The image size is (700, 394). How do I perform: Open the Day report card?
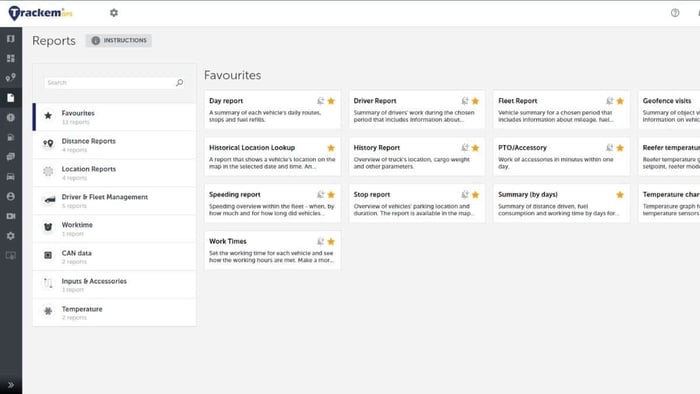(x=272, y=109)
